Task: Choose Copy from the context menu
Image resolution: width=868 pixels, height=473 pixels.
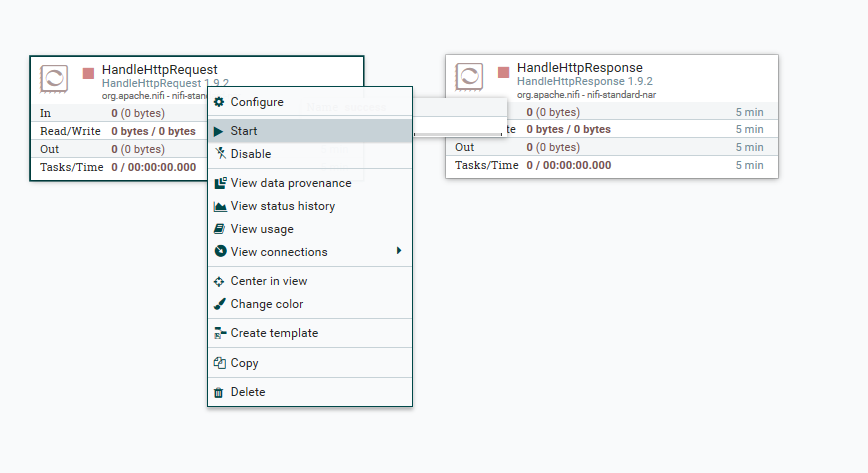Action: tap(310, 363)
